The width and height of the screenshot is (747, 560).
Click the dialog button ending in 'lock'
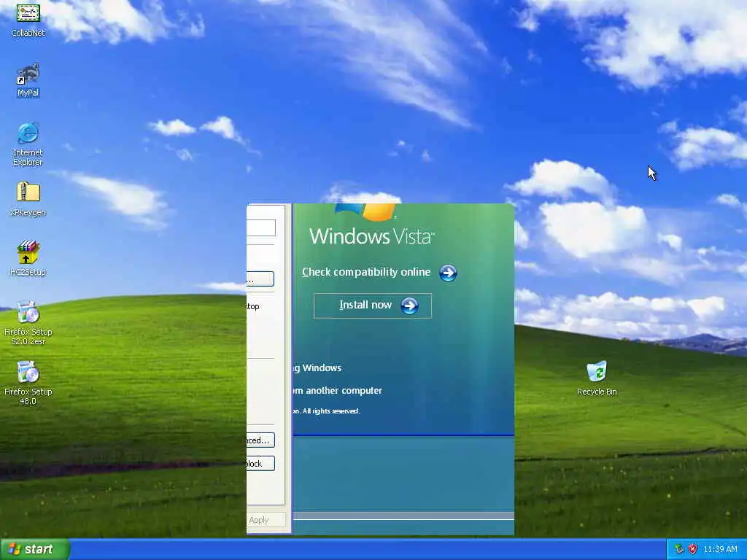260,463
